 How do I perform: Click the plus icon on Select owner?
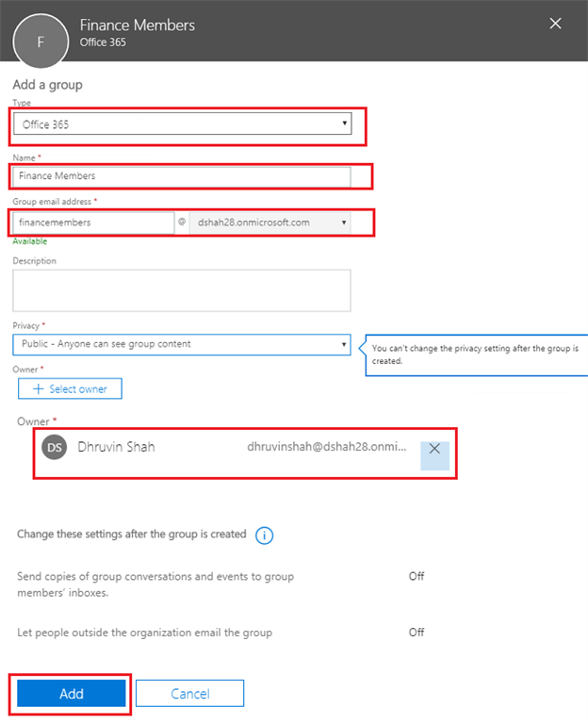pos(38,388)
